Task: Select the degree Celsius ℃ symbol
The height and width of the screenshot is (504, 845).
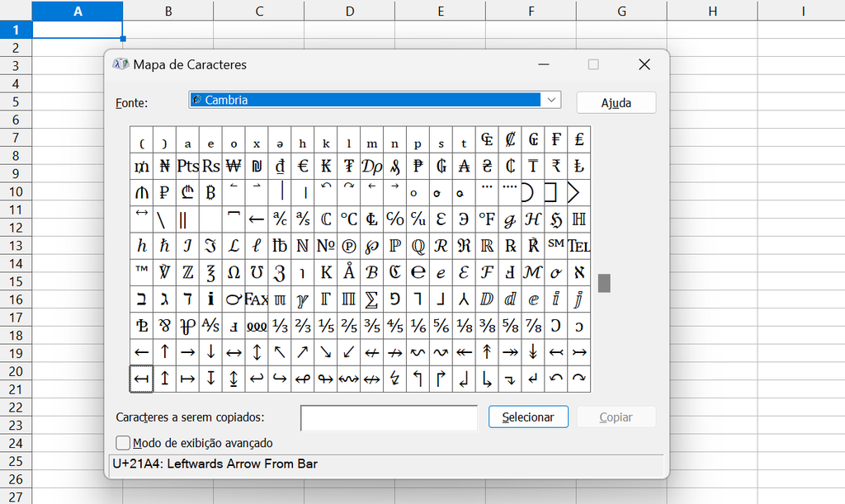Action: (349, 219)
